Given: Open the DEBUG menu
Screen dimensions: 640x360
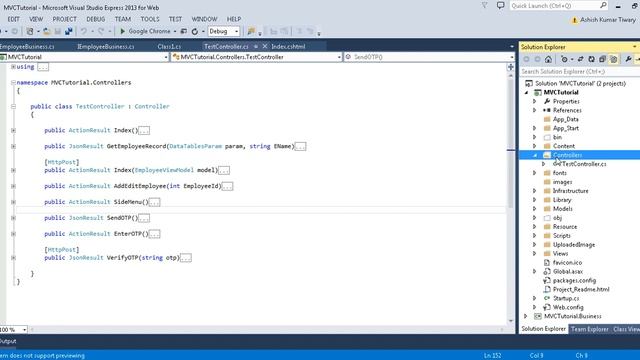Looking at the screenshot, I should pyautogui.click(x=96, y=19).
